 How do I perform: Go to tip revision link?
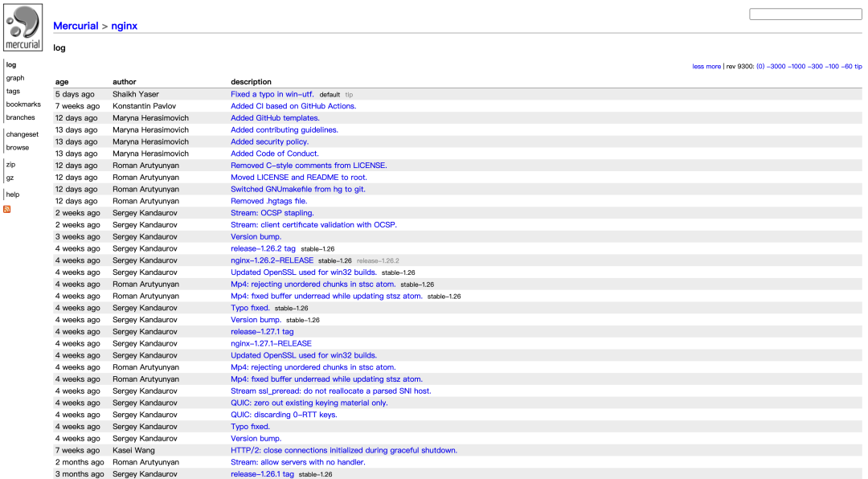[x=858, y=67]
